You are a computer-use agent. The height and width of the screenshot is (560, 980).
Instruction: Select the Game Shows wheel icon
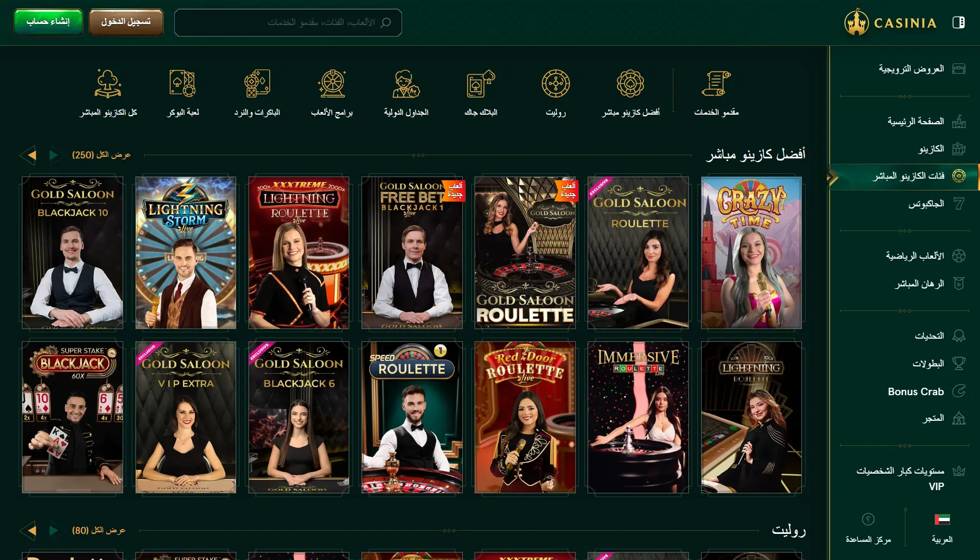(x=332, y=84)
